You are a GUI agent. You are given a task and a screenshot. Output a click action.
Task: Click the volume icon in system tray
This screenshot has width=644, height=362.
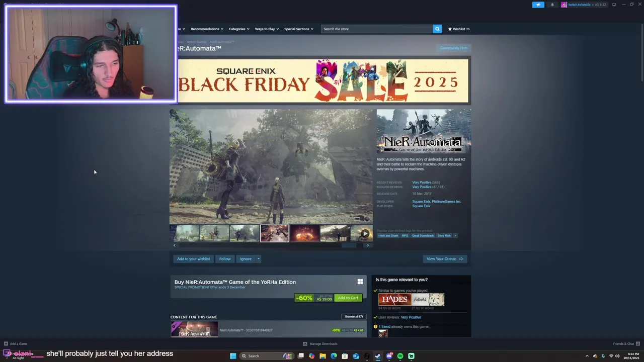(617, 356)
